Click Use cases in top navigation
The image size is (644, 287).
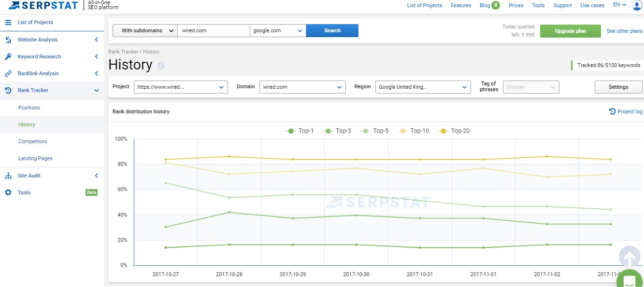(x=592, y=5)
